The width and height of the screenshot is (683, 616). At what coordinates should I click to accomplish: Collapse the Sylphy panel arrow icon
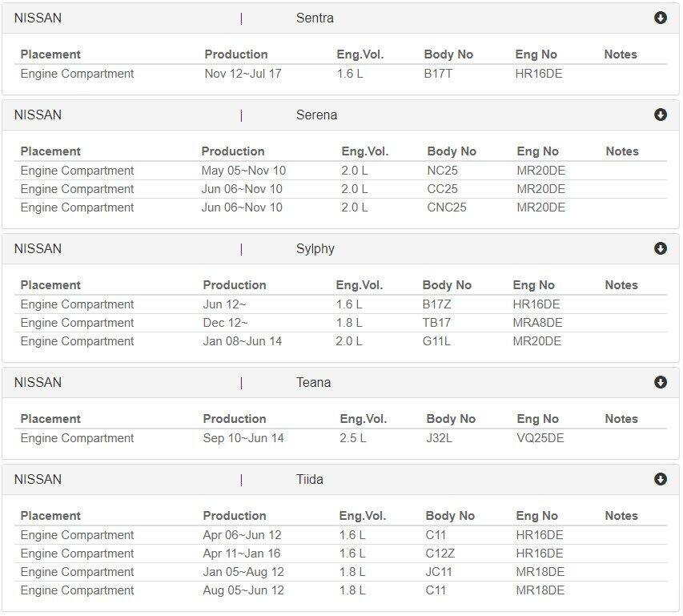(x=661, y=248)
